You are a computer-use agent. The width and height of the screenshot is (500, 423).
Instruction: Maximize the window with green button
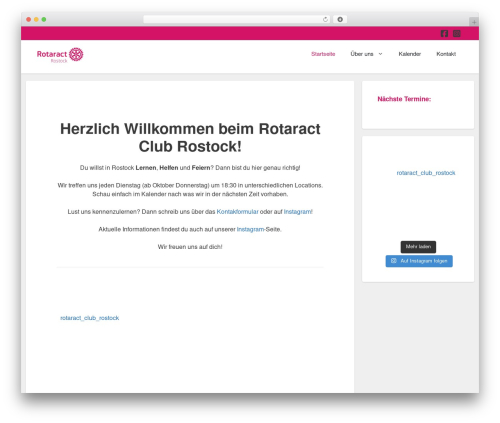coord(44,20)
